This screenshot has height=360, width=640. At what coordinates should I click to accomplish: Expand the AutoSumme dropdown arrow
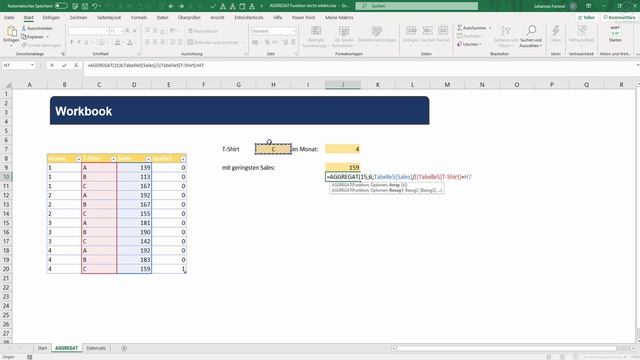click(x=490, y=28)
